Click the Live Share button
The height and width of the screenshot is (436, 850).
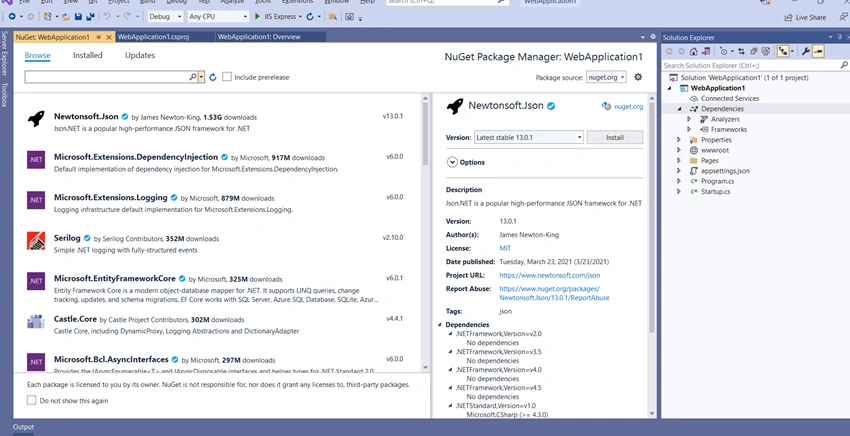click(805, 17)
